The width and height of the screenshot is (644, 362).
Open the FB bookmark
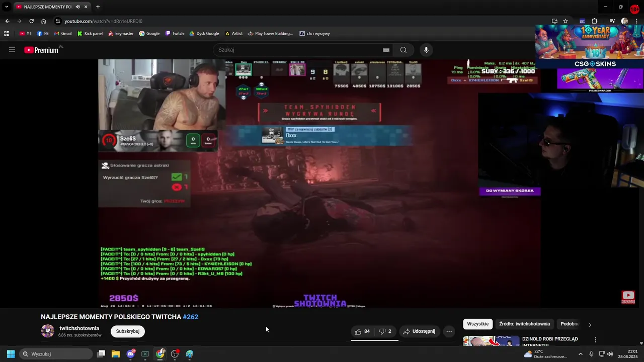pyautogui.click(x=43, y=34)
